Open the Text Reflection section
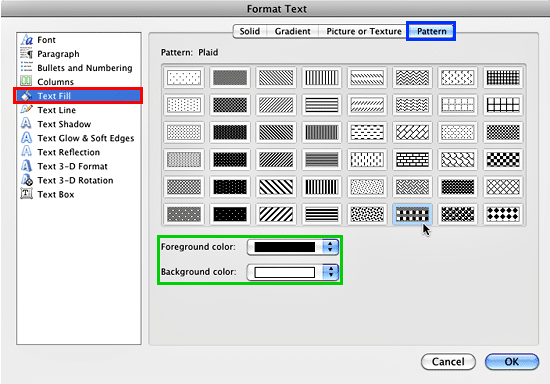 point(79,152)
